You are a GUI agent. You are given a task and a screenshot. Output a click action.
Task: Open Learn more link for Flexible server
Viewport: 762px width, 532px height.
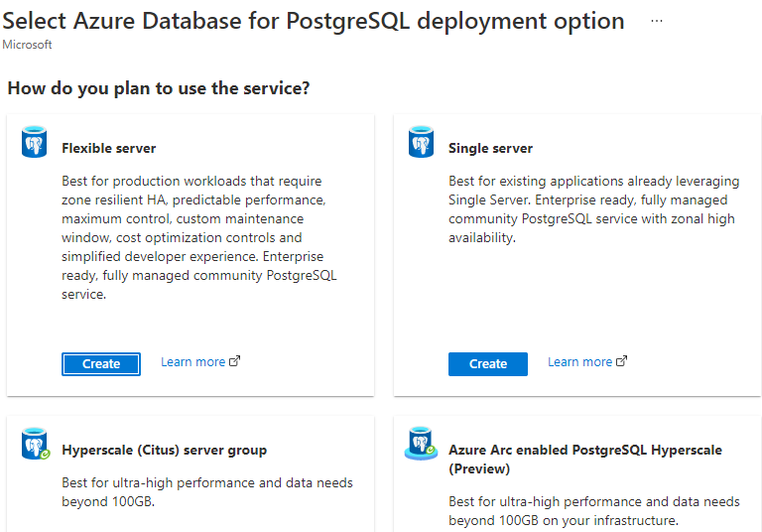[x=200, y=362]
